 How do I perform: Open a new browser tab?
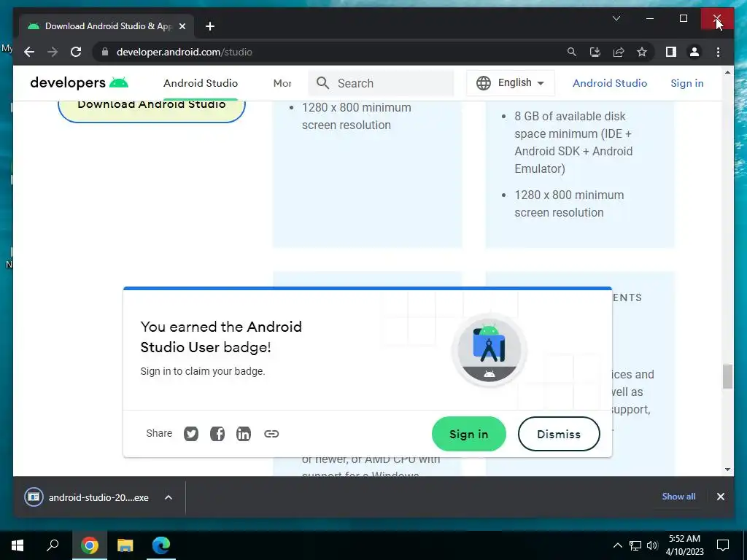point(210,26)
